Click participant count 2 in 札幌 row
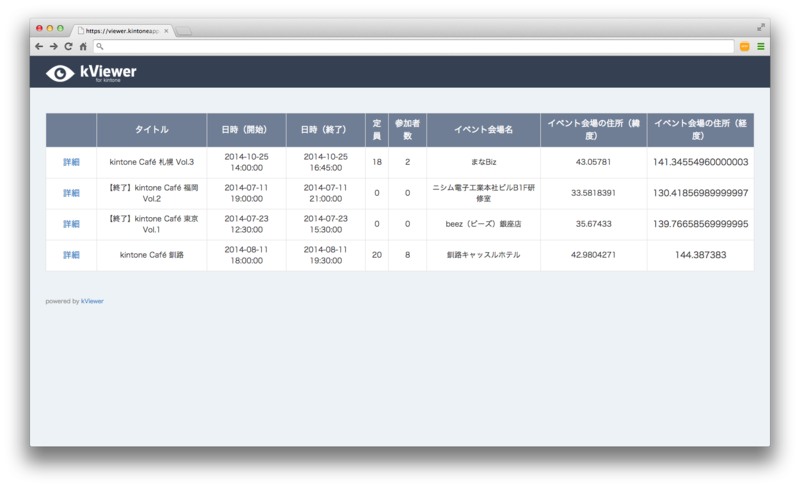The height and width of the screenshot is (488, 800). pyautogui.click(x=407, y=162)
